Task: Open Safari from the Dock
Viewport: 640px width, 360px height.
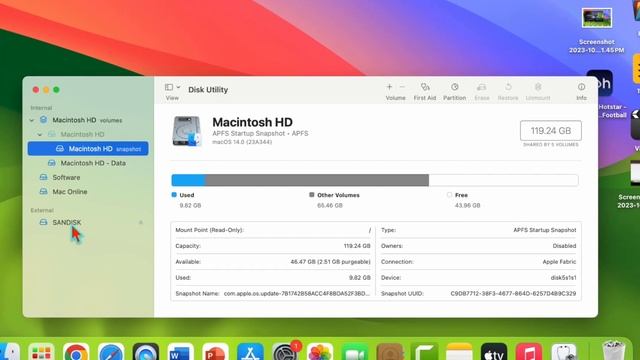Action: click(x=111, y=353)
